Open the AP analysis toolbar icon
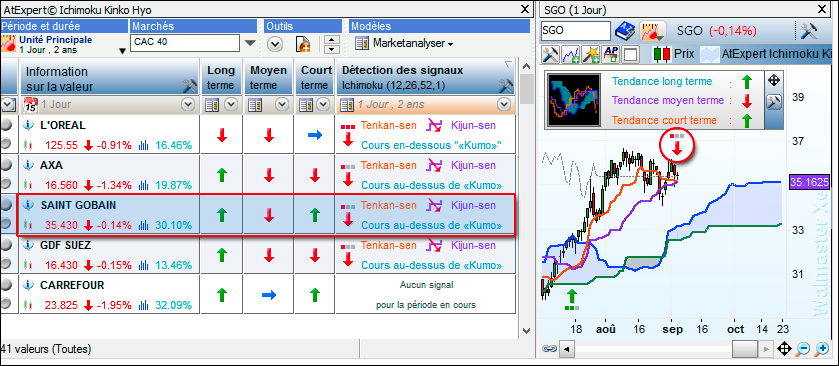Viewport: 839px width, 366px height. coord(610,54)
